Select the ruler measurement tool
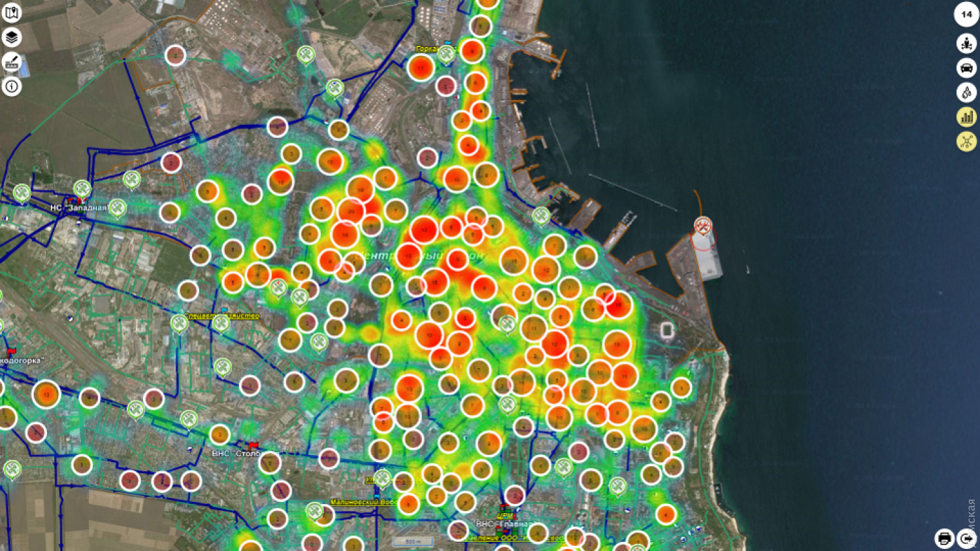Screen dimensions: 980x551 (12, 62)
